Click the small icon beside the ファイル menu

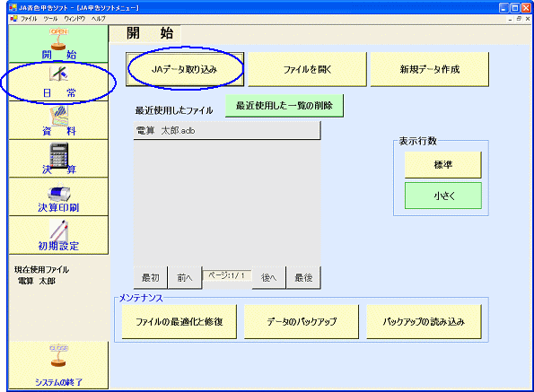[x=14, y=19]
